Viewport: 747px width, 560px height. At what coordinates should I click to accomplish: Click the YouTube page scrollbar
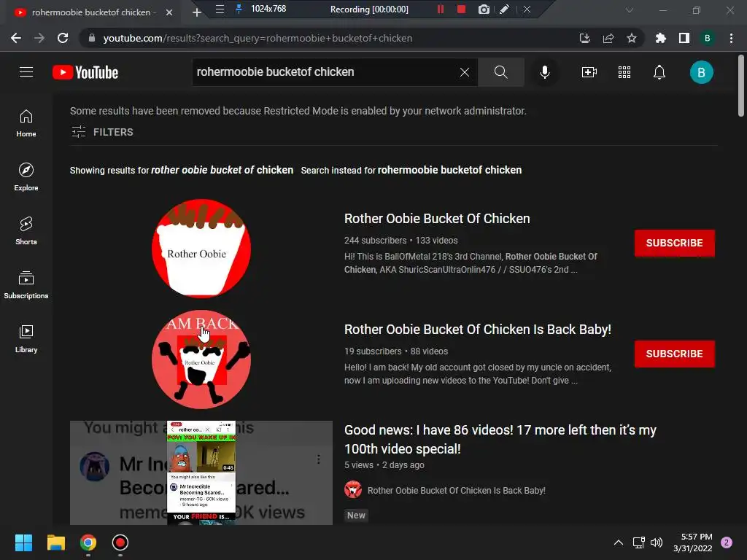[x=741, y=86]
